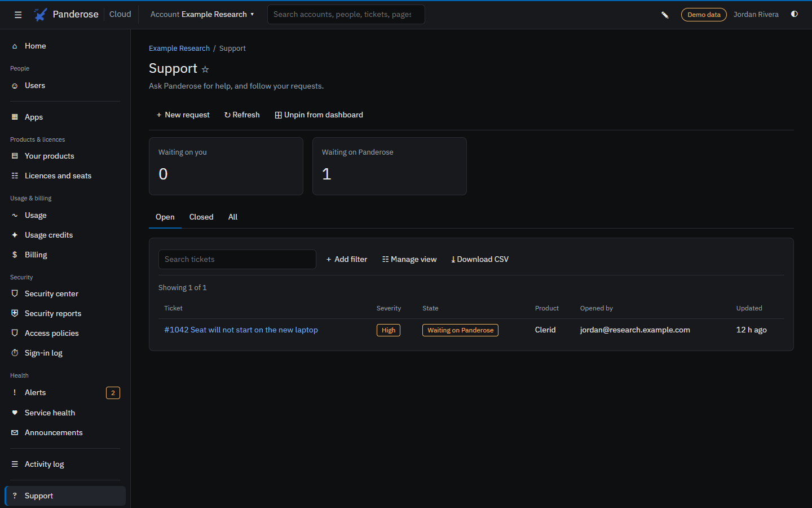Screen dimensions: 812x508
Task: Open Activity log
Action: [x=65, y=465]
